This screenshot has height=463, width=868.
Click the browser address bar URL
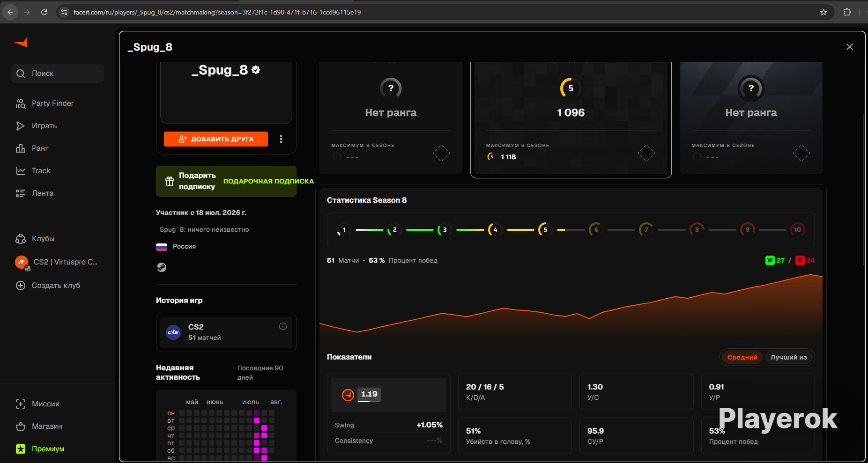217,12
